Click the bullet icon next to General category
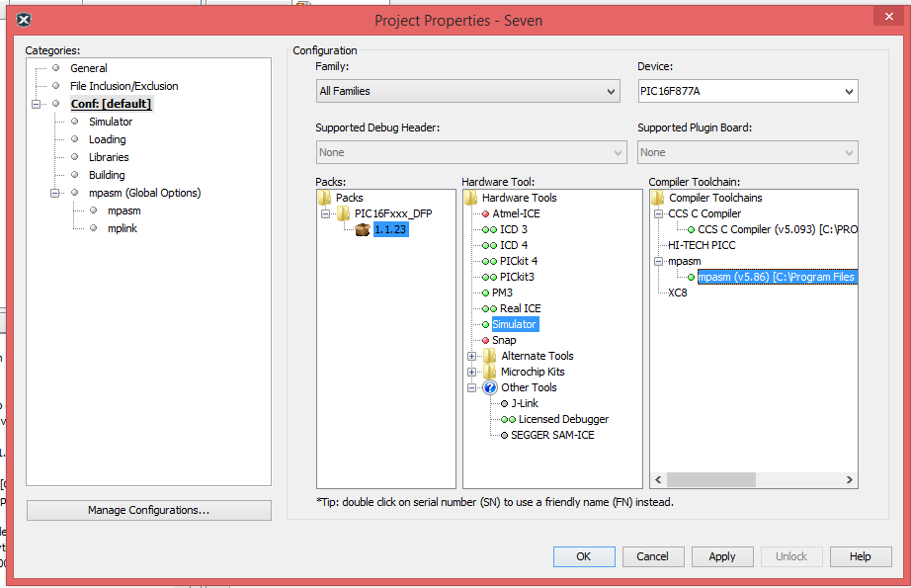 (x=55, y=68)
